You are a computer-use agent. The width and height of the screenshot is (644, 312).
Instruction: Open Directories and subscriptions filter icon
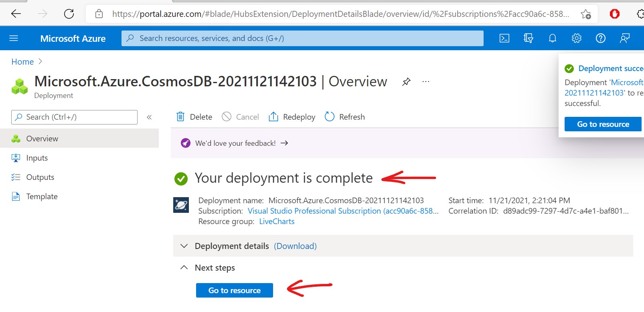pyautogui.click(x=529, y=38)
